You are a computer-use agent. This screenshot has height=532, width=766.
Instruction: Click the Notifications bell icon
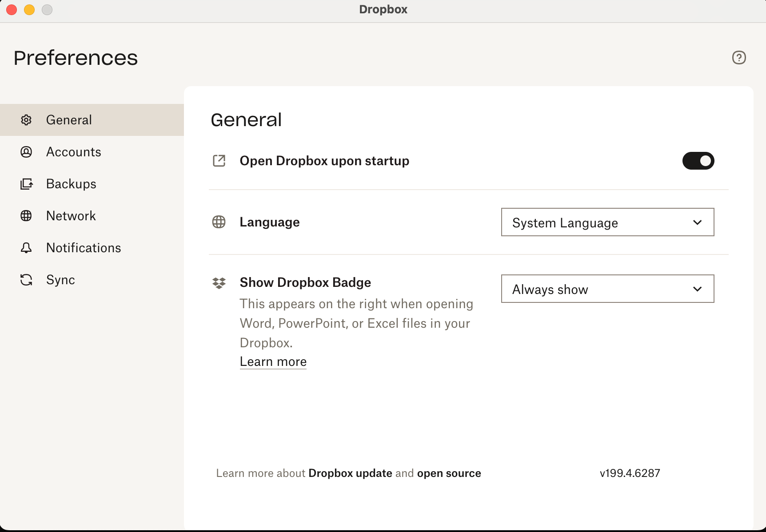26,248
